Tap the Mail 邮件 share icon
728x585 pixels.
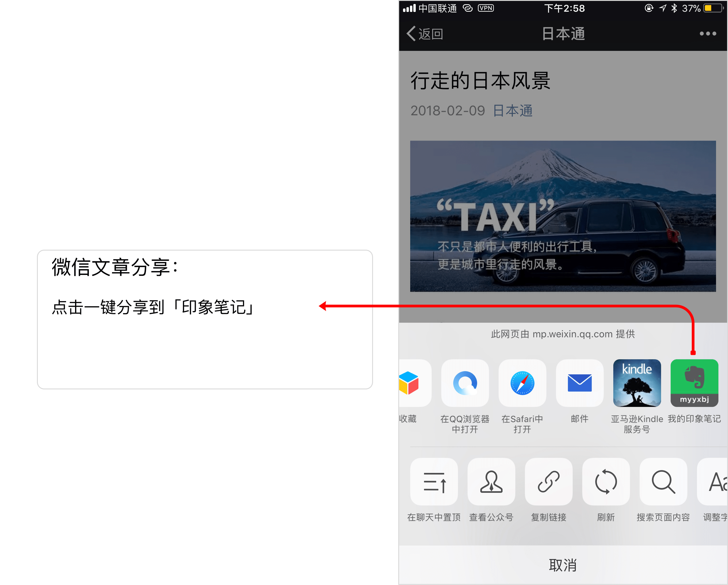[x=579, y=383]
